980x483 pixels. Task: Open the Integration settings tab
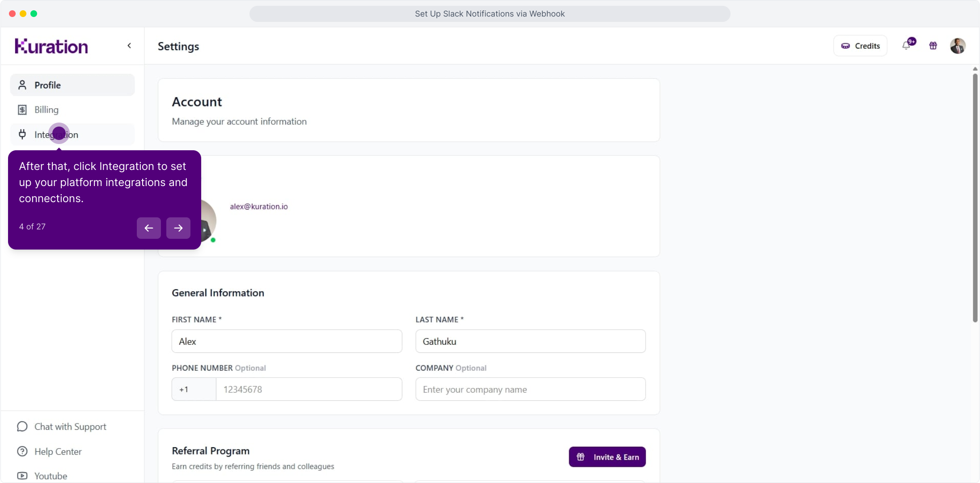point(72,135)
